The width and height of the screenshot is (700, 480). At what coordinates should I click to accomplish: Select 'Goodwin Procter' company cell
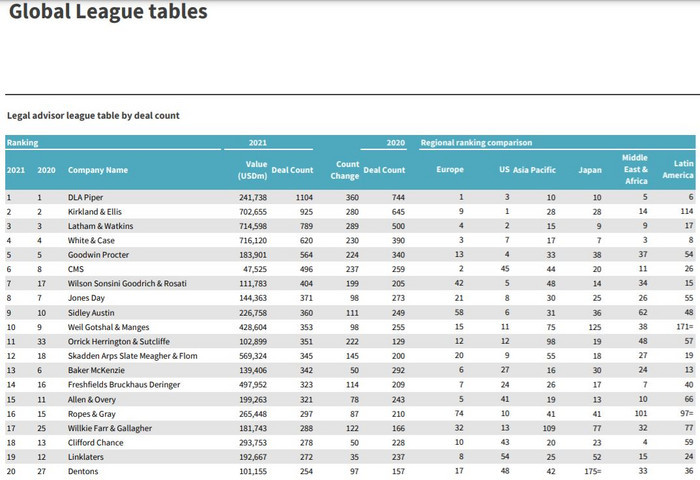point(98,255)
